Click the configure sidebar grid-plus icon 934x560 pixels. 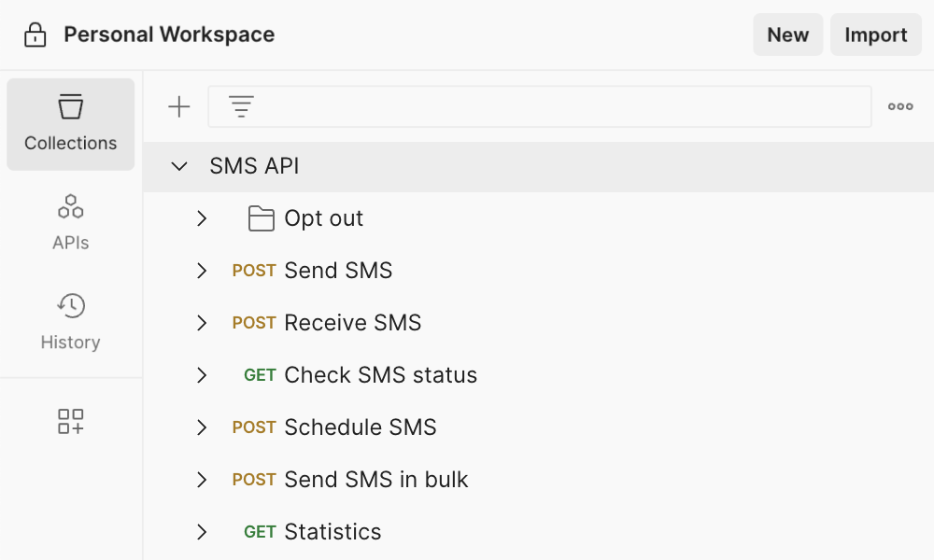[71, 421]
